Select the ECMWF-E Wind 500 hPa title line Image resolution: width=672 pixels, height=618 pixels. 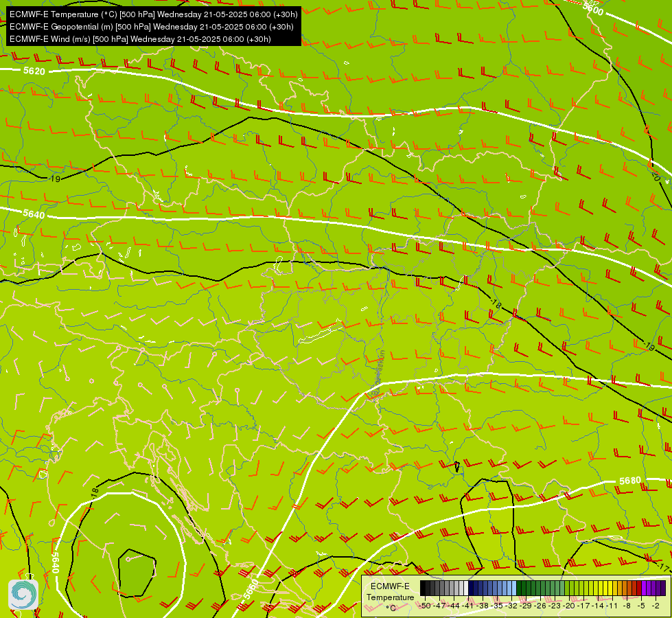coord(140,39)
